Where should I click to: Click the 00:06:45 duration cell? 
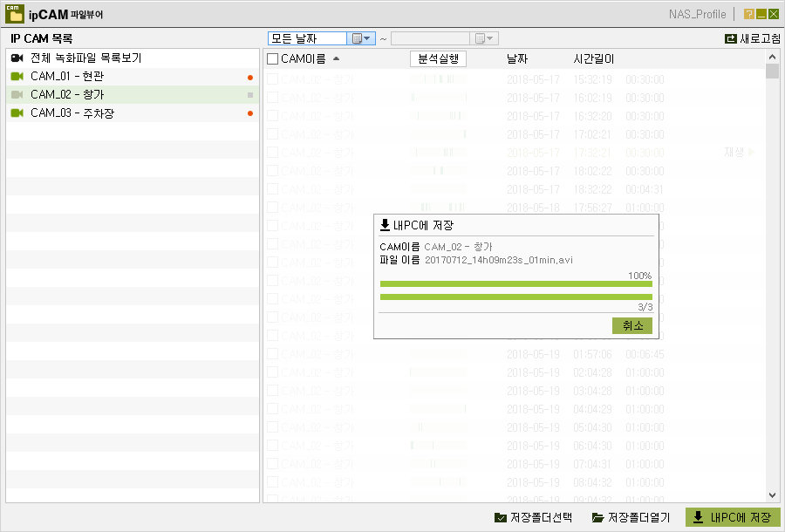(x=645, y=354)
